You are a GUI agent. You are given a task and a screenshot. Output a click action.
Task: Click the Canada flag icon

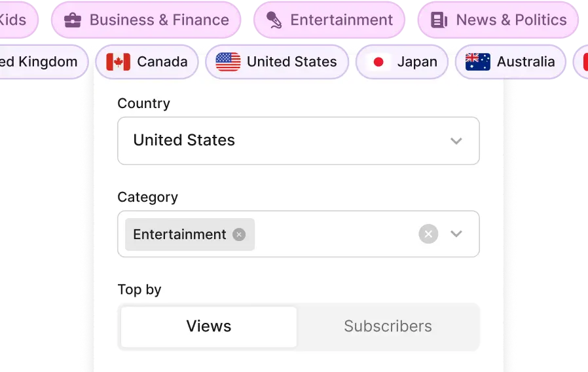click(118, 62)
